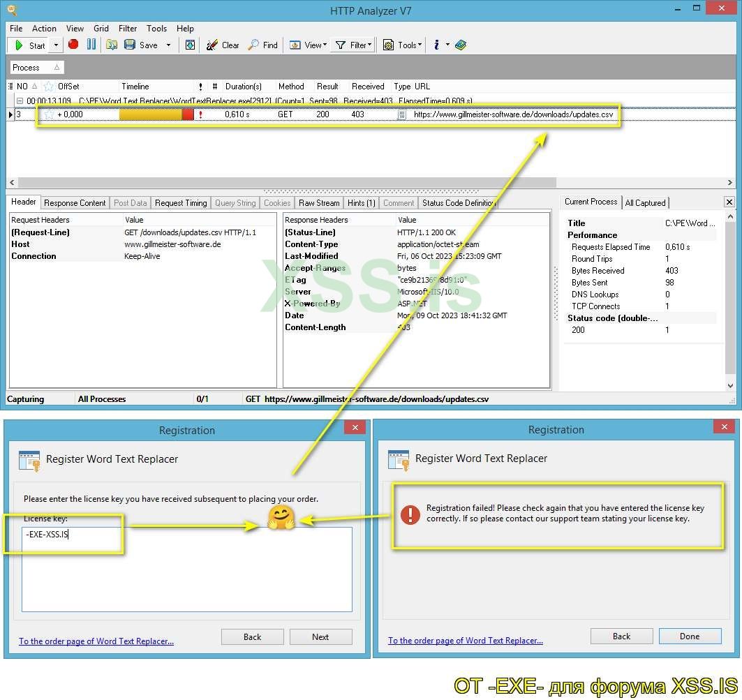Viewport: 742px width, 700px height.
Task: Open the Save dropdown arrow
Action: click(168, 45)
